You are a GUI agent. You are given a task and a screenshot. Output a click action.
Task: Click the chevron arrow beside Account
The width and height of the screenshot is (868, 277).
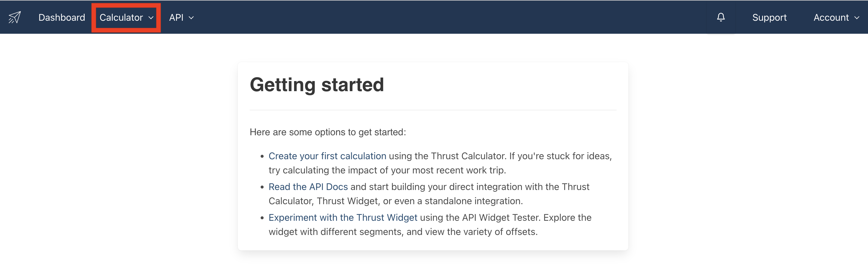[x=856, y=18]
